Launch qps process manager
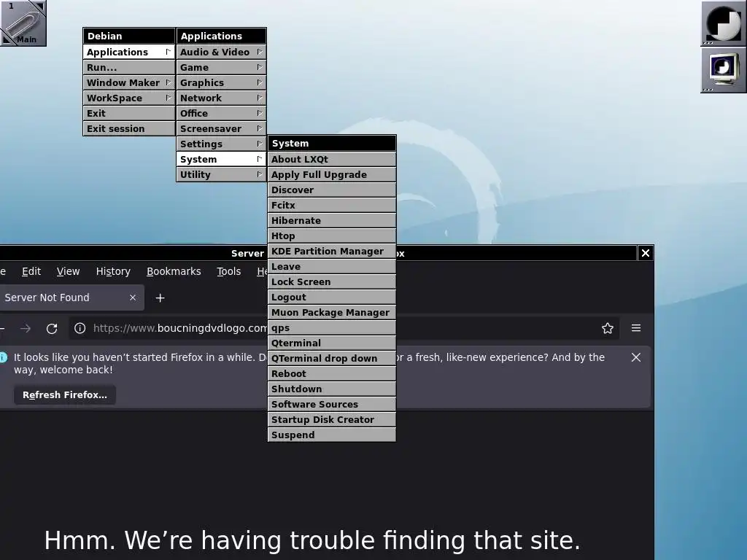747x560 pixels. coord(332,327)
